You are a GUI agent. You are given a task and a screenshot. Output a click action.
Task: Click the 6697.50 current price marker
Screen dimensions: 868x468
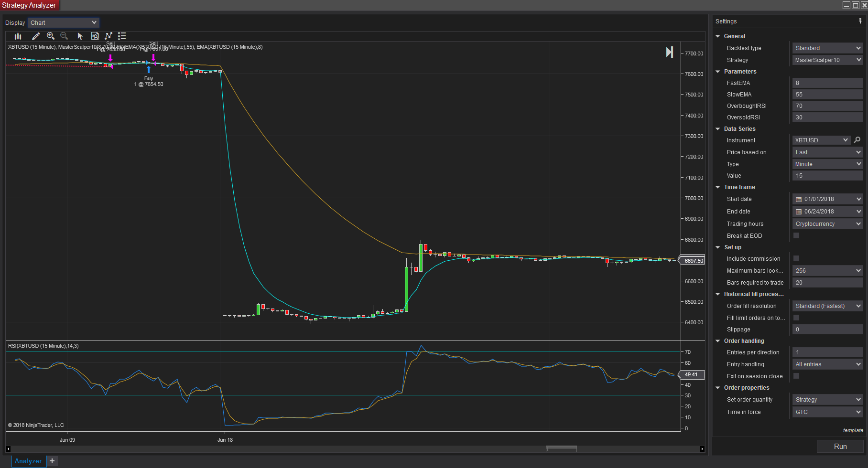click(692, 261)
